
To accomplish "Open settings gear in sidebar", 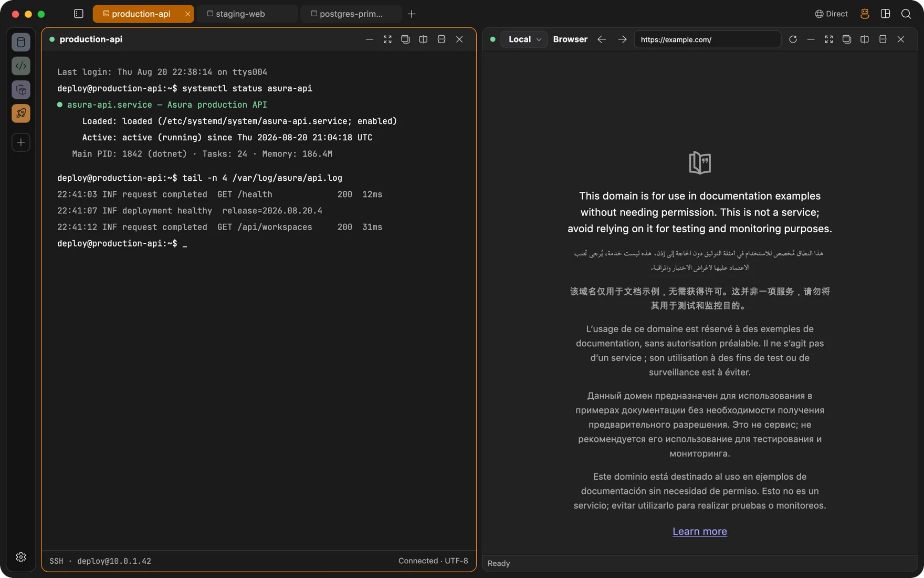I will pyautogui.click(x=21, y=557).
